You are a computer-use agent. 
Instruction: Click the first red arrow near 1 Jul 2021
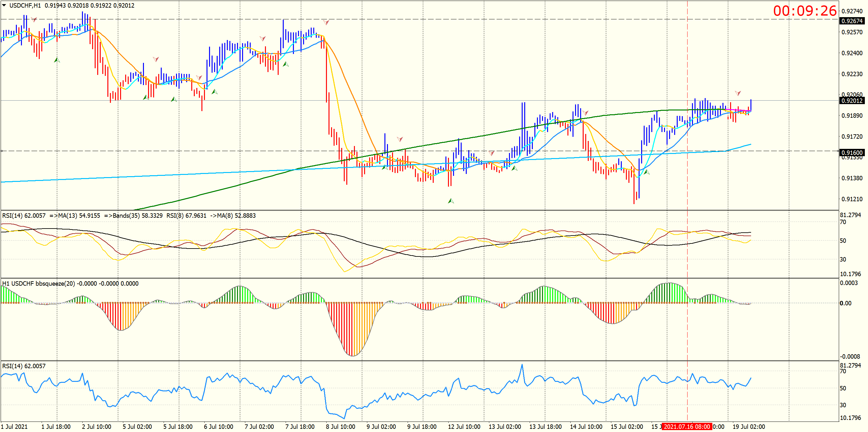34,20
